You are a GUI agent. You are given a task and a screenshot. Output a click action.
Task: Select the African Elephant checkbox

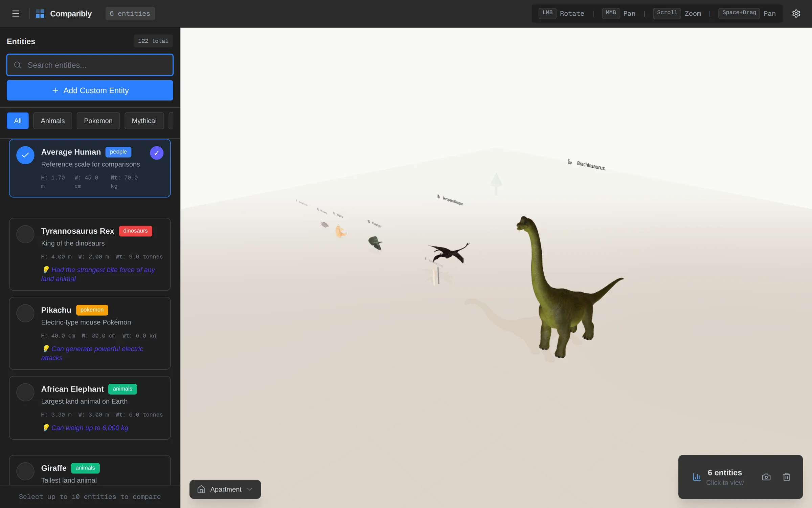point(25,392)
